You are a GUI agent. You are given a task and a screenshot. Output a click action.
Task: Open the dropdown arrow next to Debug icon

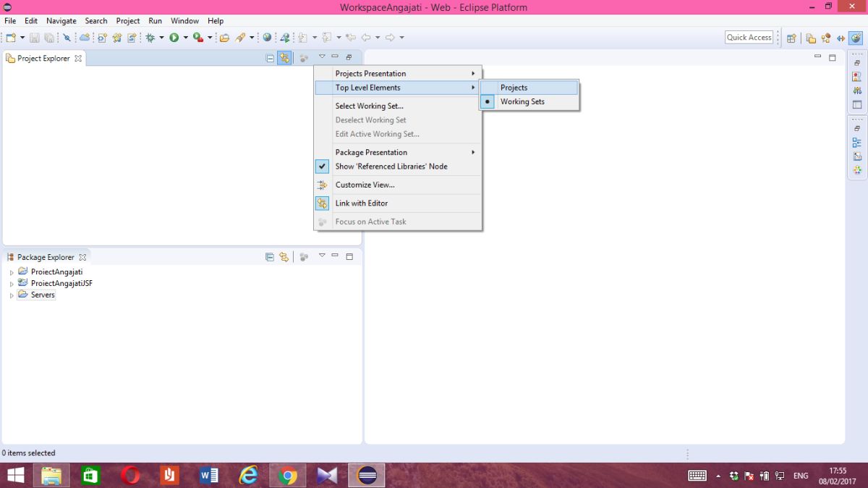pos(161,38)
